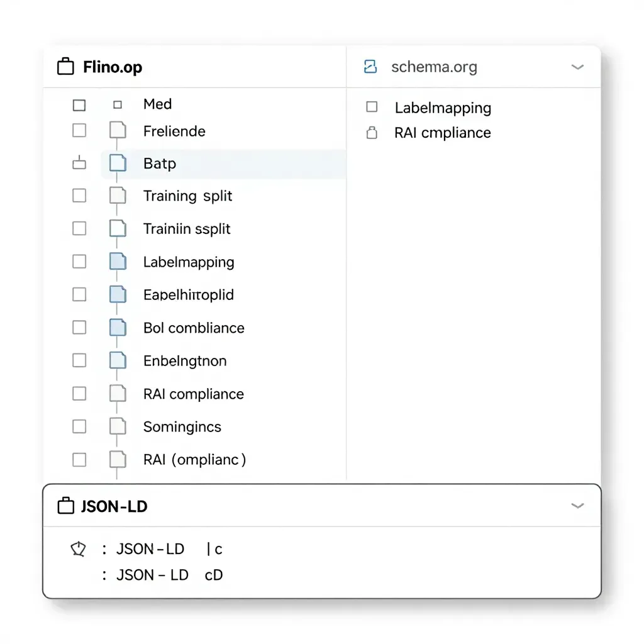644x644 pixels.
Task: Collapse the JSON-LD panel chevron
Action: (577, 506)
